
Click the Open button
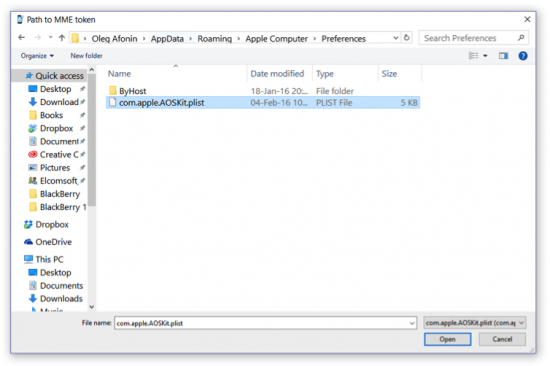pyautogui.click(x=447, y=339)
